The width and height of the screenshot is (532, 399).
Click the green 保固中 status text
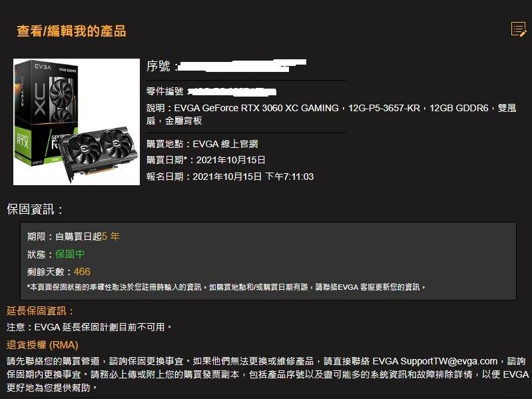pos(70,254)
